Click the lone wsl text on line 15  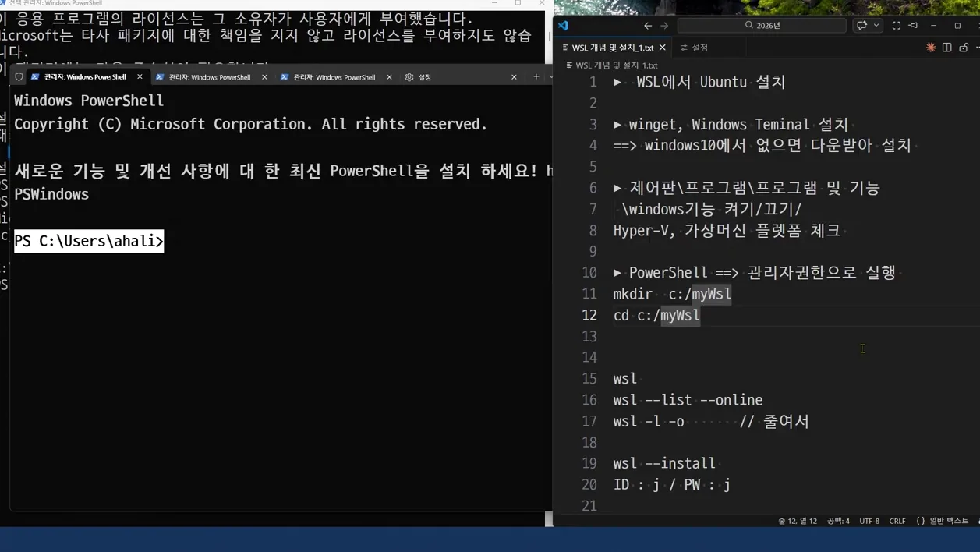point(624,379)
